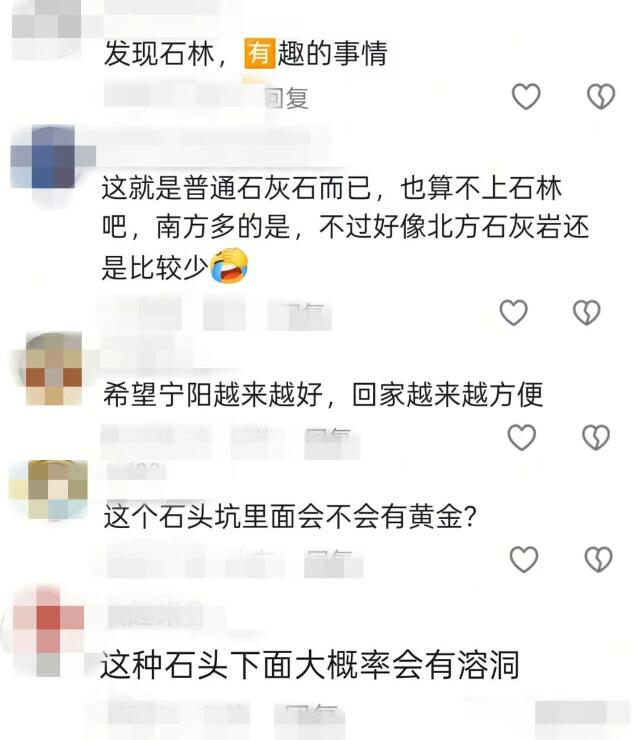Dislike the 石头坑里面 comment
The width and height of the screenshot is (632, 740).
tap(598, 559)
